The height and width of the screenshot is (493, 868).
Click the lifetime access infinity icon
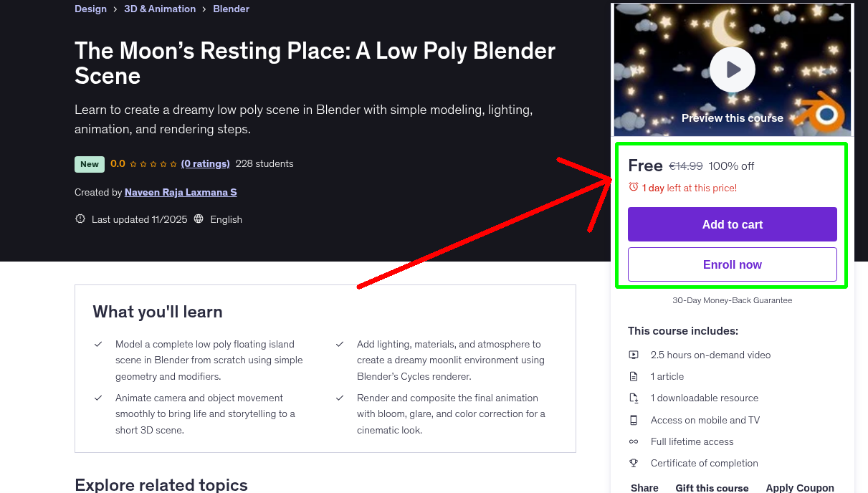(634, 441)
